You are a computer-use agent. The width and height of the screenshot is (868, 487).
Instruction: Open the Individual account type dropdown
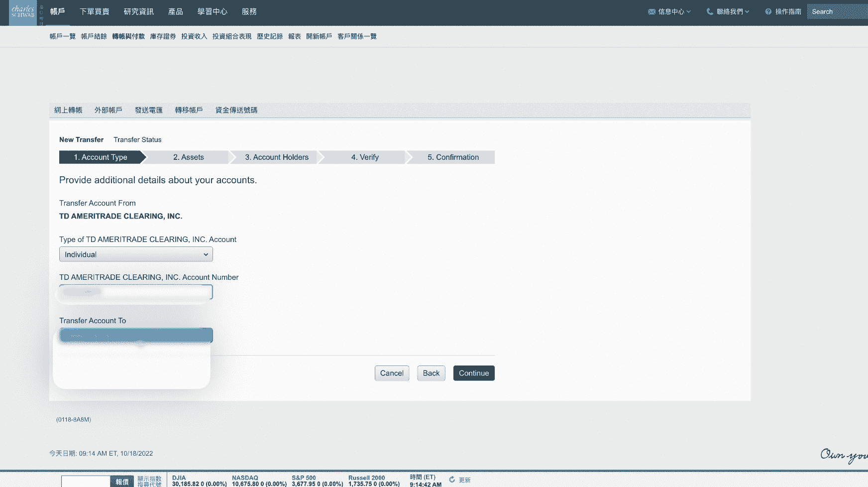pyautogui.click(x=136, y=254)
